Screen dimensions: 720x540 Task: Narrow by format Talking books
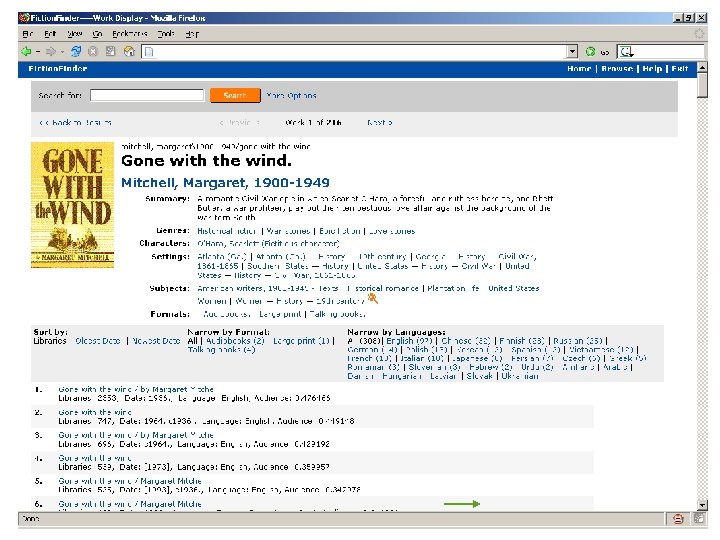click(221, 349)
